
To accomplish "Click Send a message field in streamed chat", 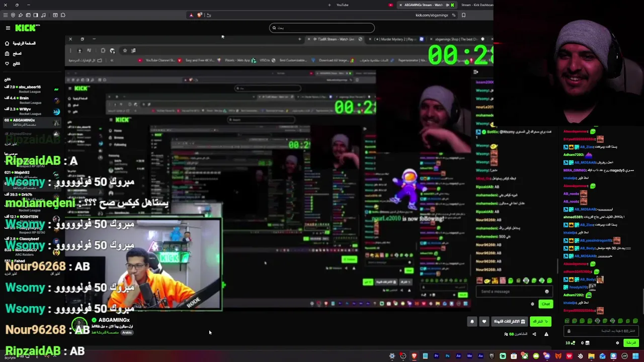I will click(514, 292).
